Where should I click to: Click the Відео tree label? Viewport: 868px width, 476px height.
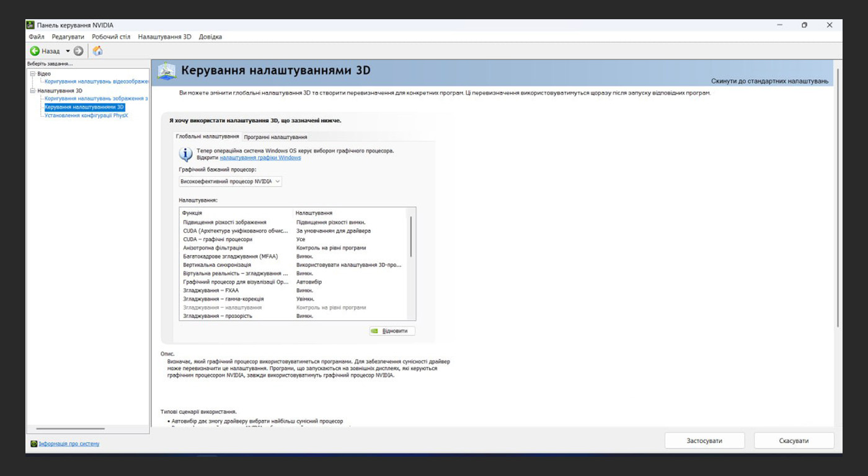point(44,74)
